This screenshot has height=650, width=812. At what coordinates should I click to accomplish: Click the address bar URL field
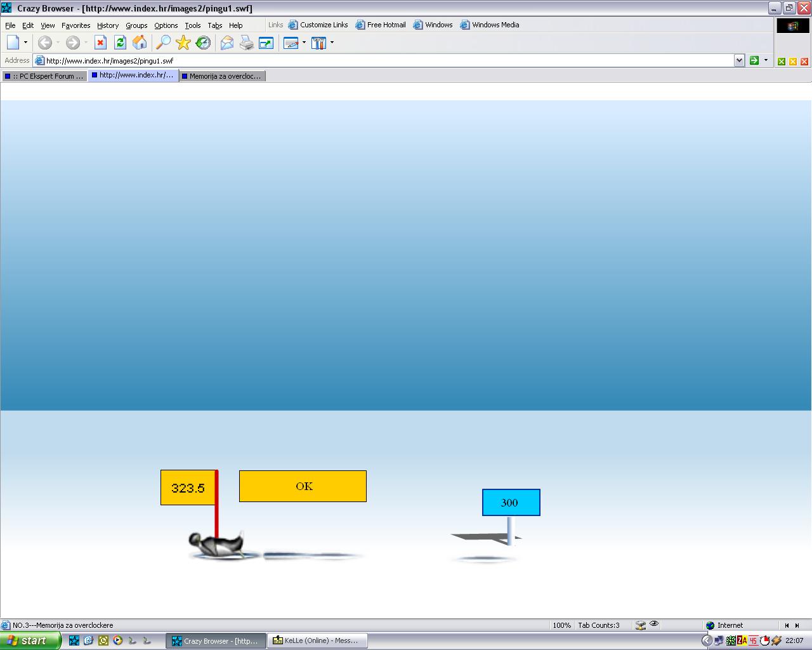pyautogui.click(x=381, y=61)
